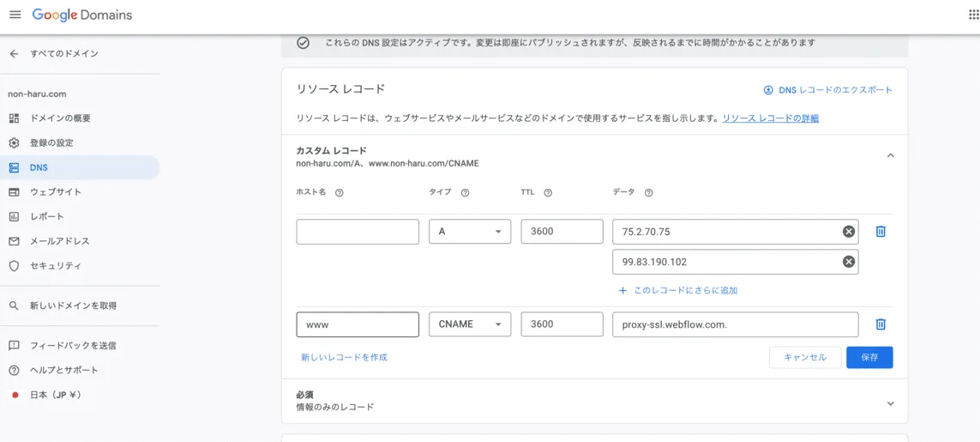This screenshot has width=980, height=442.
Task: Expand the 必須 records section
Action: pyautogui.click(x=891, y=404)
